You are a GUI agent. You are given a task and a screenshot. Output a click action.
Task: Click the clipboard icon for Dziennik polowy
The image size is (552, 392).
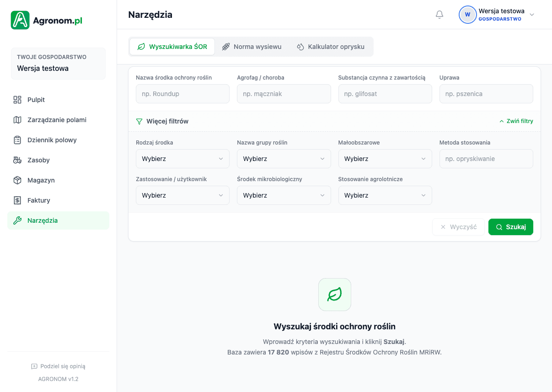(17, 140)
